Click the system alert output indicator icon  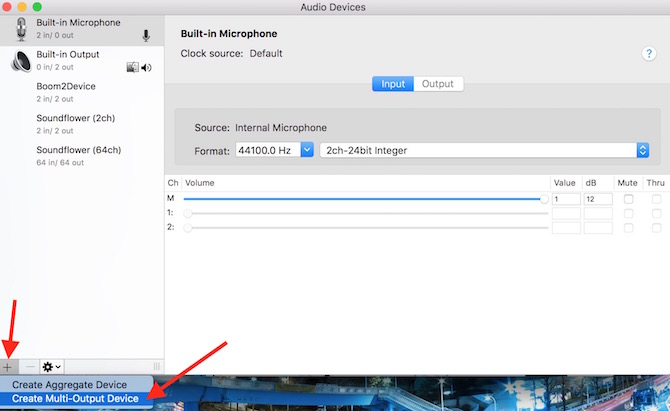132,68
